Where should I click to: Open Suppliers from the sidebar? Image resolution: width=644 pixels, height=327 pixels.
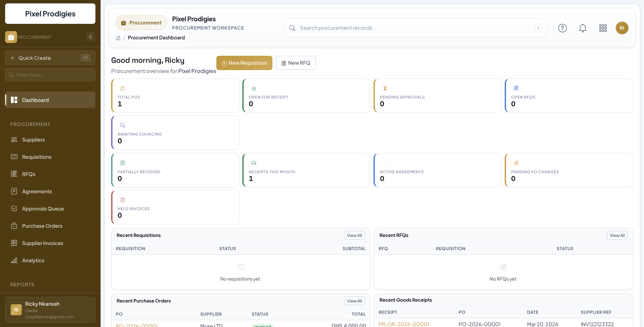[x=33, y=139]
